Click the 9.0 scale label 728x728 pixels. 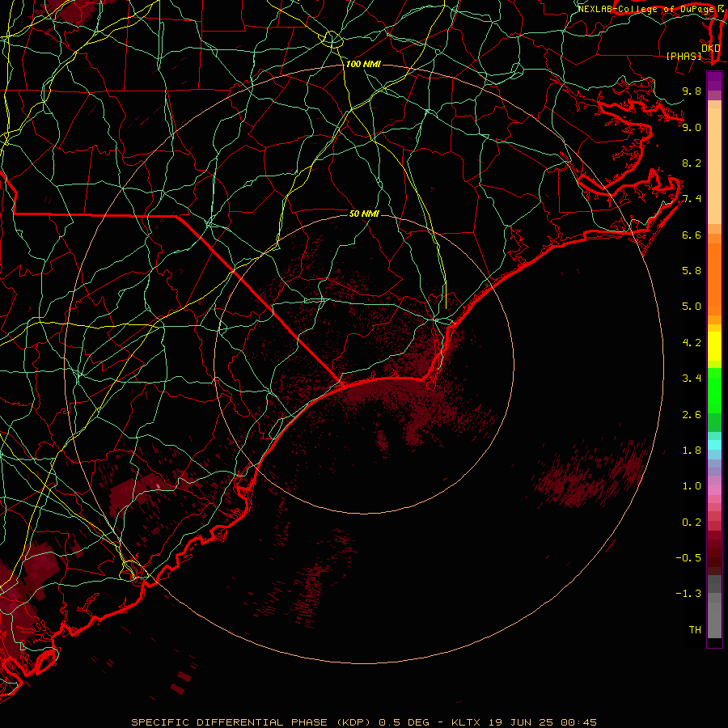692,127
